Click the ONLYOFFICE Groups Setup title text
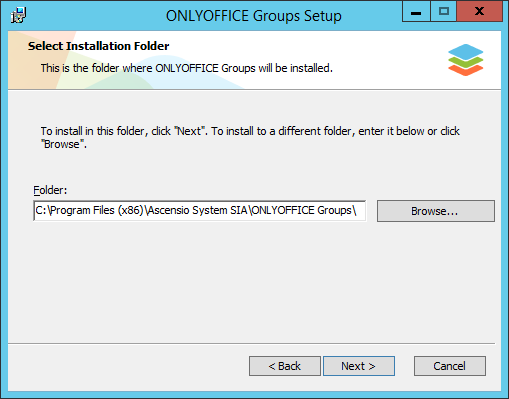The height and width of the screenshot is (399, 509). (x=254, y=16)
